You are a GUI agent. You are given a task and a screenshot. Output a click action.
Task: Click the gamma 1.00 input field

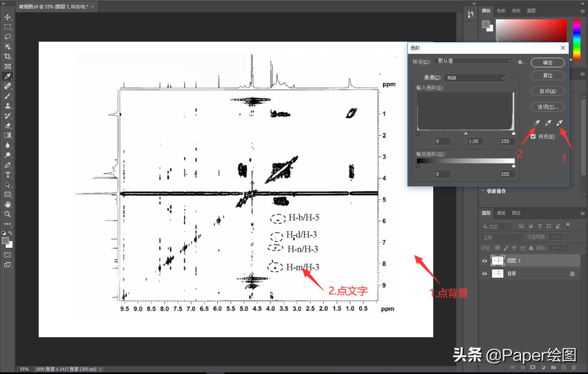(x=475, y=141)
